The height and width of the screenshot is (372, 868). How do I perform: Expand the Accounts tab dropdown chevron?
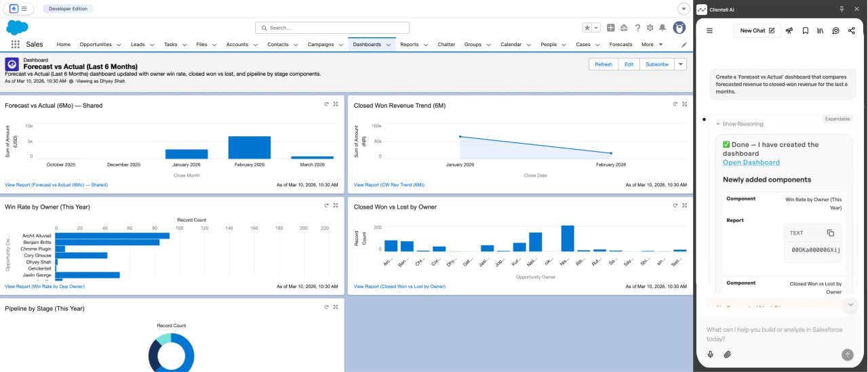[254, 45]
